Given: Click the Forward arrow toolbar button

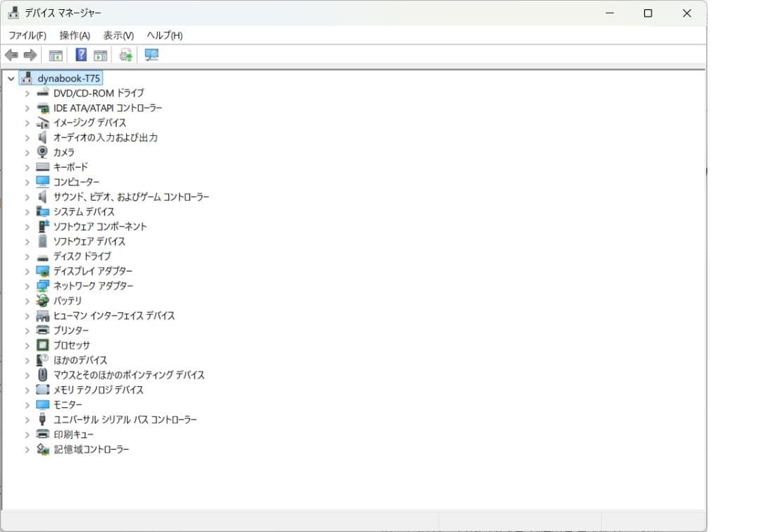Looking at the screenshot, I should [x=30, y=55].
